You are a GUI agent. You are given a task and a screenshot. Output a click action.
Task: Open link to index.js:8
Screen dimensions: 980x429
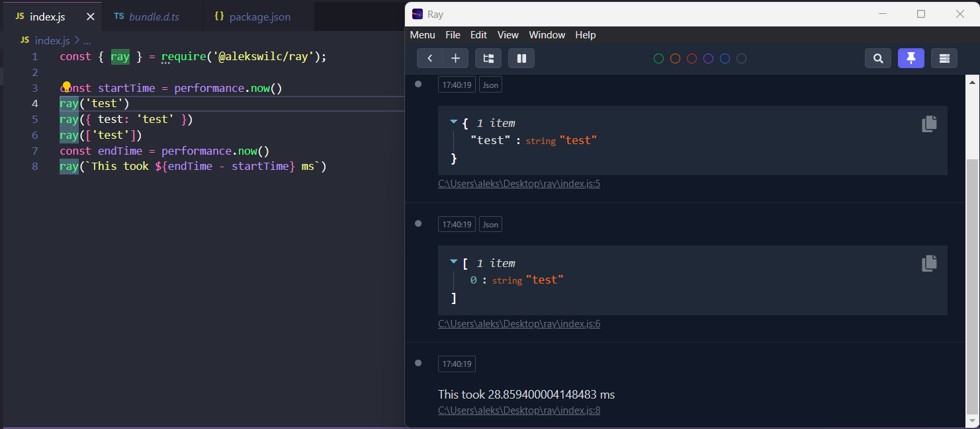pos(519,410)
